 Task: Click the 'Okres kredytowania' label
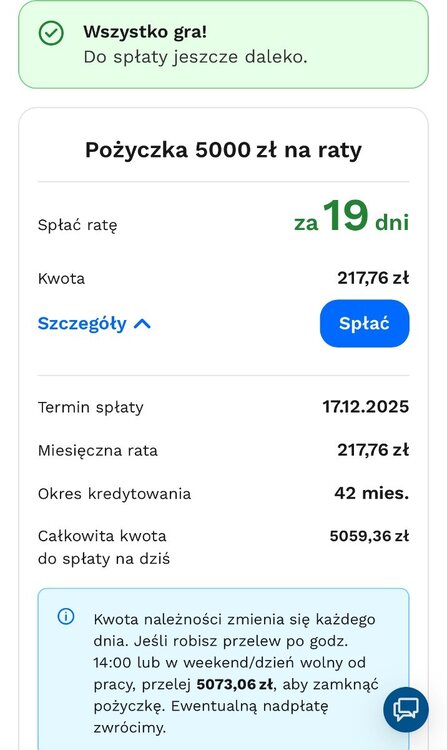tap(114, 494)
